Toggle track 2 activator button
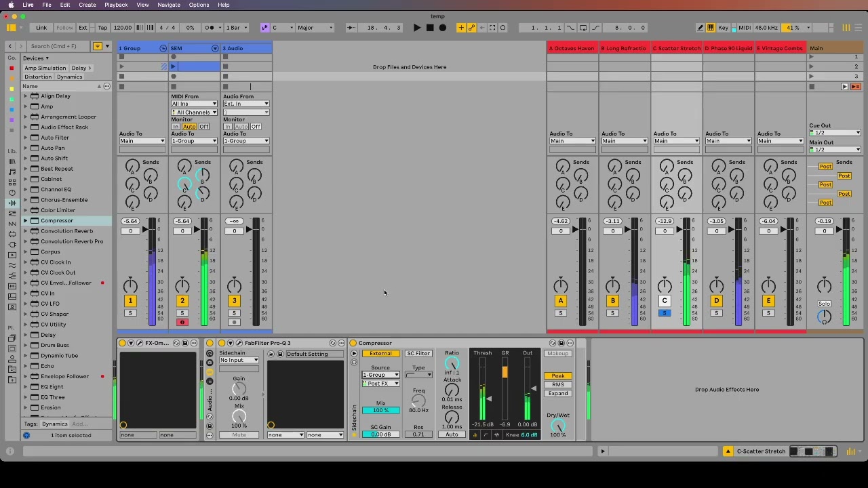The image size is (868, 488). coord(182,301)
